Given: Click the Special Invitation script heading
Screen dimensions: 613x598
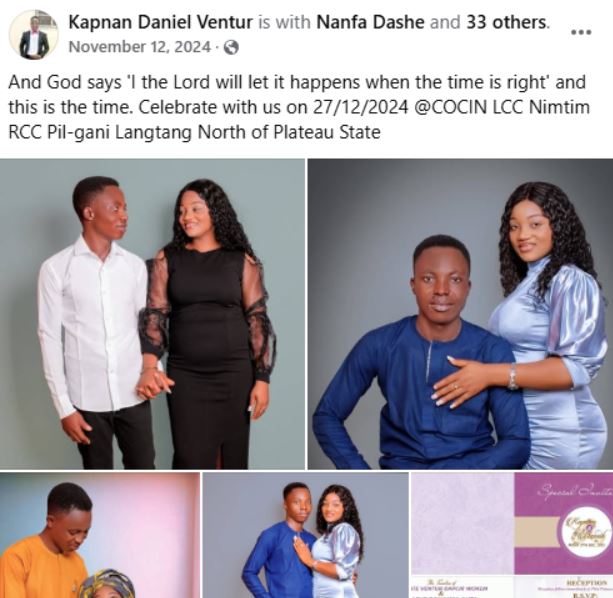Looking at the screenshot, I should click(x=575, y=490).
